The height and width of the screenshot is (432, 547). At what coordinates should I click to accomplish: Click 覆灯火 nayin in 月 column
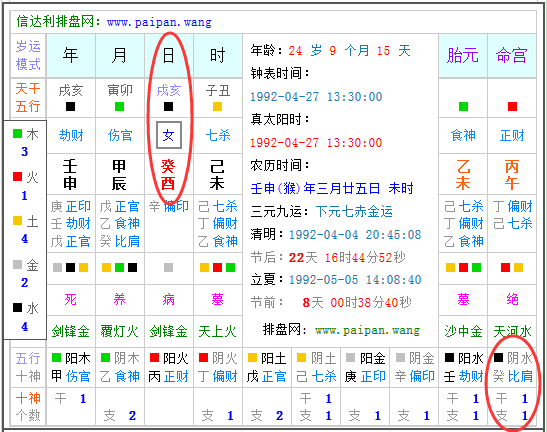(120, 331)
